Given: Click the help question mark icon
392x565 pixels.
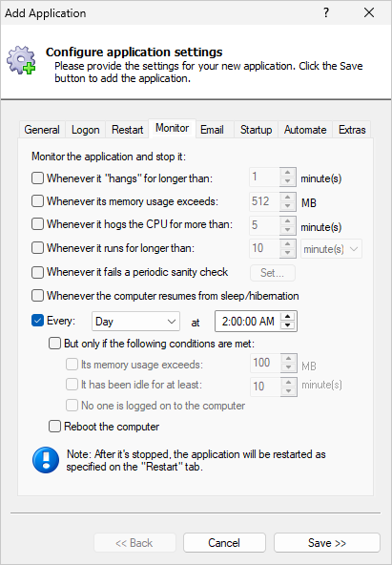Looking at the screenshot, I should click(326, 13).
